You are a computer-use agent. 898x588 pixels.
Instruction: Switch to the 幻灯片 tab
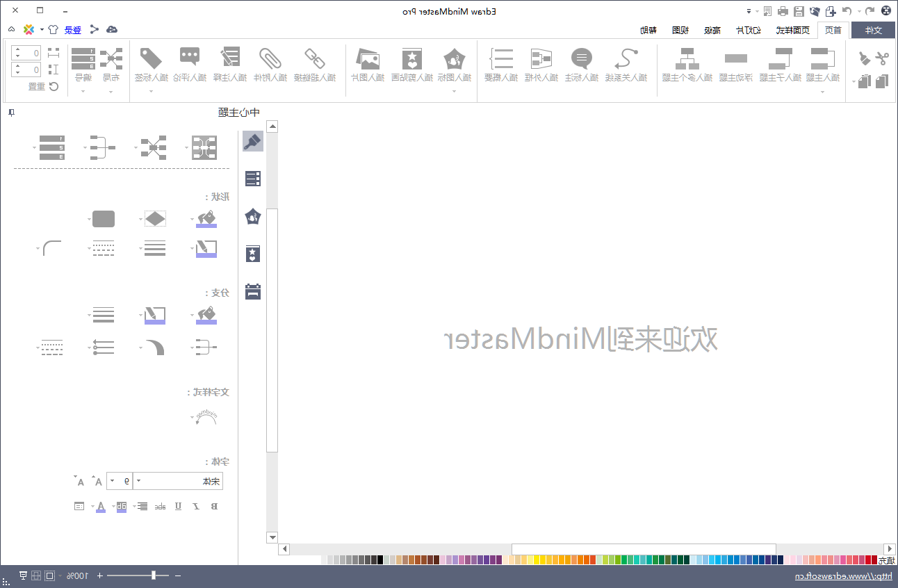click(x=747, y=30)
